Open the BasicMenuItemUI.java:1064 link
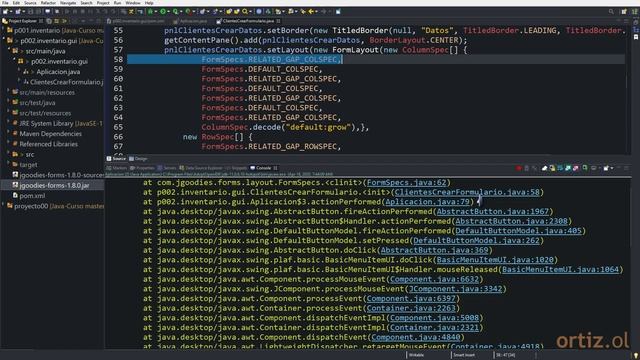 click(560, 269)
